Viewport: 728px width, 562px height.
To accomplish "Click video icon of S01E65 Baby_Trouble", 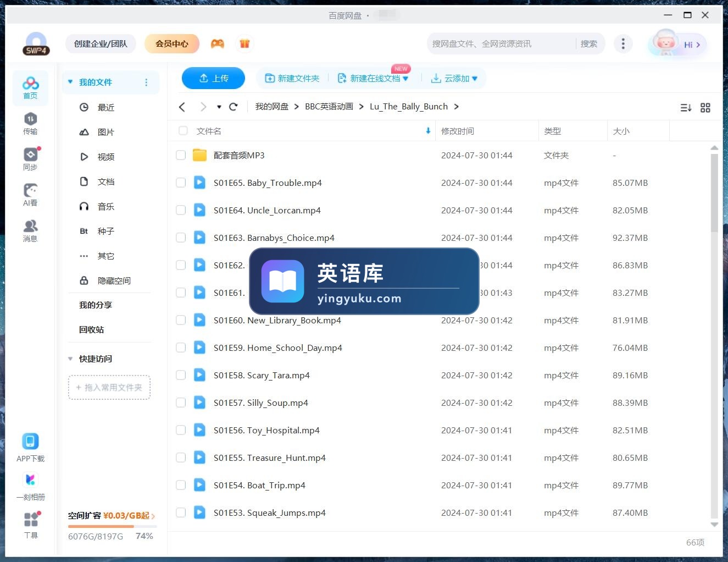I will coord(199,183).
